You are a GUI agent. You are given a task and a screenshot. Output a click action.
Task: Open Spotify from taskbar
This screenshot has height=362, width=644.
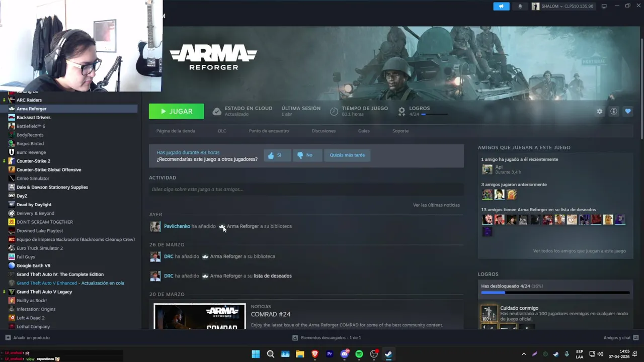[x=359, y=354]
